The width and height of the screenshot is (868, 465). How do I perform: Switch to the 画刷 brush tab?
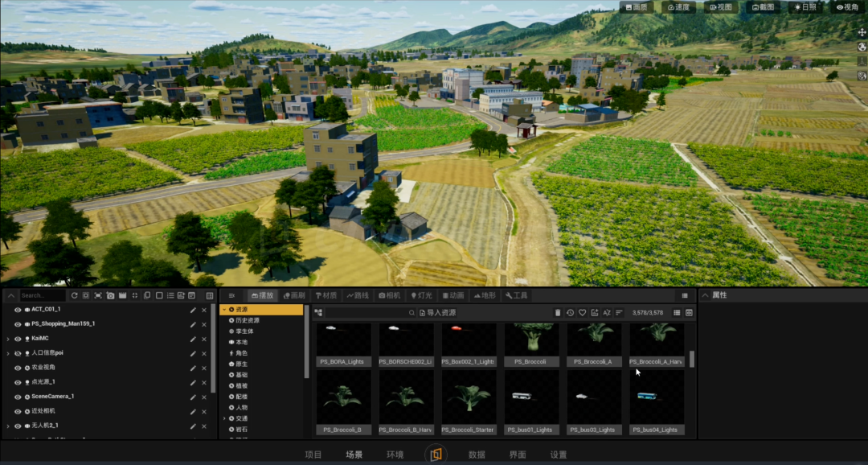point(294,295)
